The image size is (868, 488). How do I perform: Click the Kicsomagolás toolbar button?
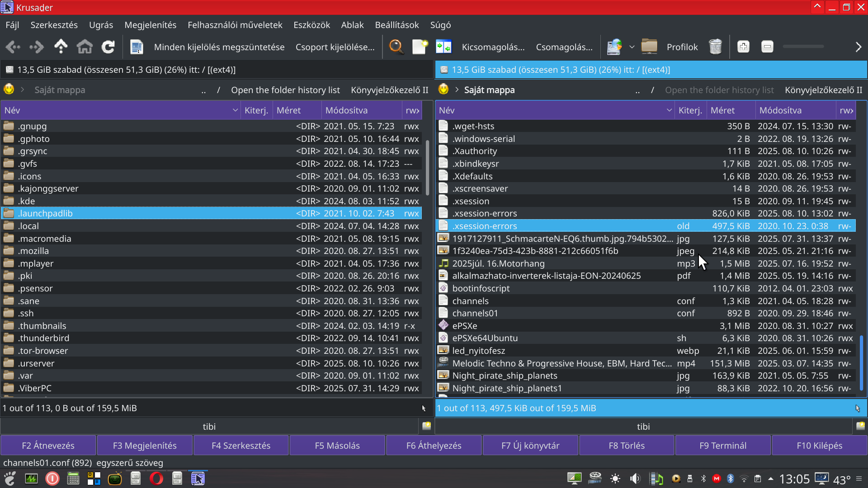[493, 47]
